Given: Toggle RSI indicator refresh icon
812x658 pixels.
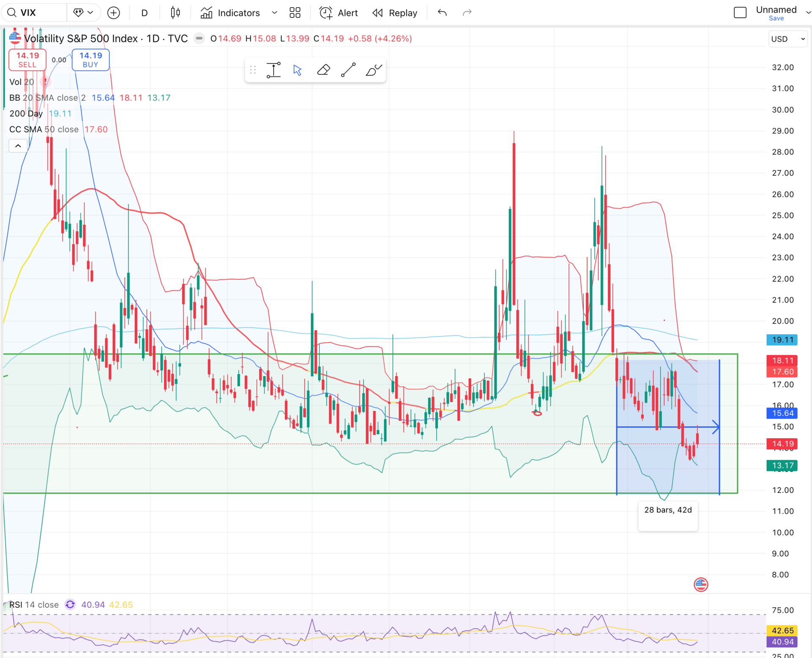Looking at the screenshot, I should tap(70, 604).
